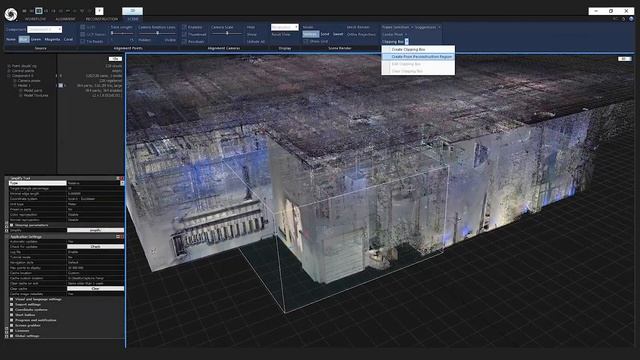This screenshot has height=360, width=640.
Task: Click Mesh Render option in Scene Render
Action: (x=358, y=27)
